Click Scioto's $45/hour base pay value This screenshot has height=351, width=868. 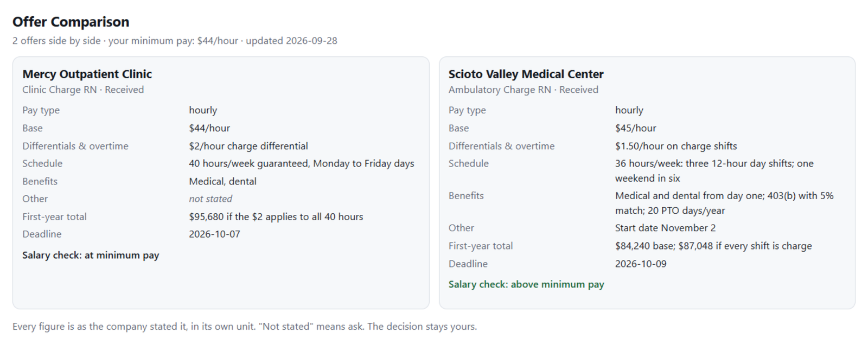pyautogui.click(x=635, y=128)
